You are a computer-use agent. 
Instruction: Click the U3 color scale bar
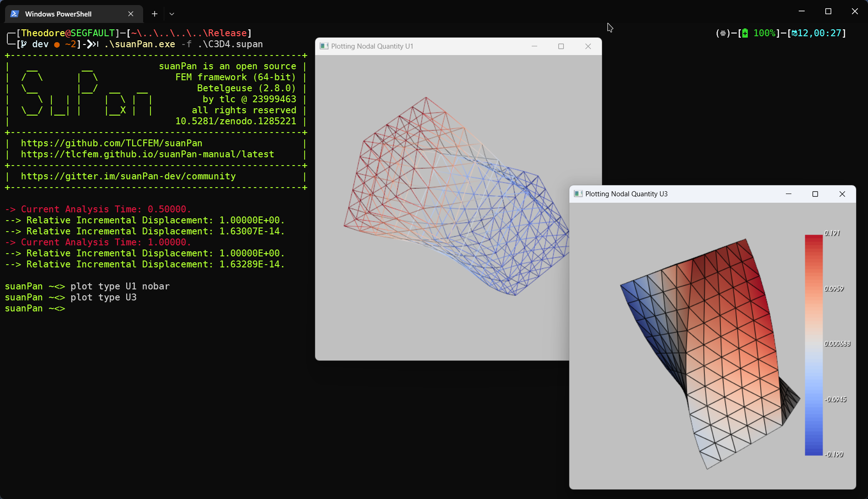point(813,345)
